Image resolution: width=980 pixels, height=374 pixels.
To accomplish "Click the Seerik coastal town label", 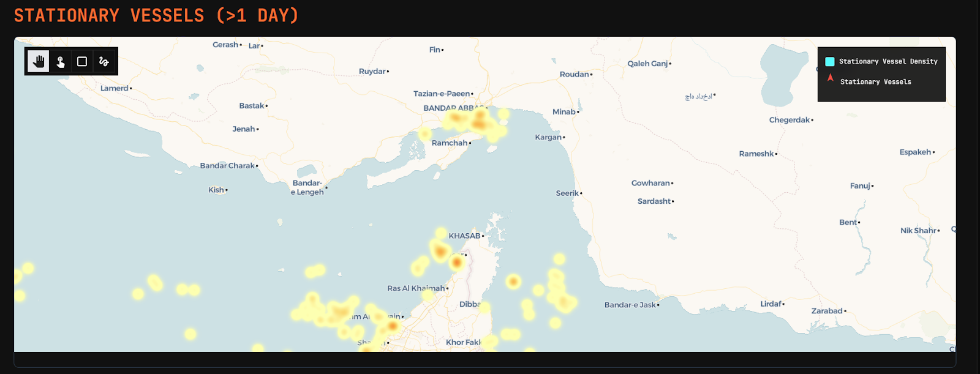I will (567, 193).
